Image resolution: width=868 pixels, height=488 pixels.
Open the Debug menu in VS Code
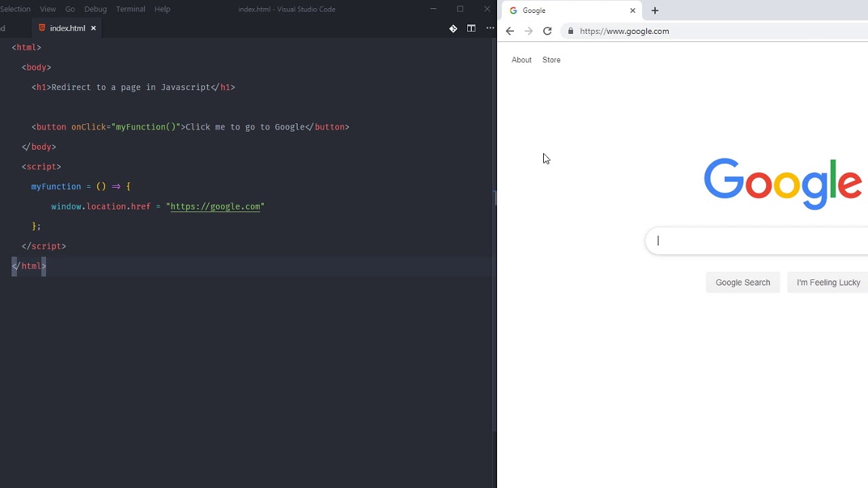click(96, 9)
